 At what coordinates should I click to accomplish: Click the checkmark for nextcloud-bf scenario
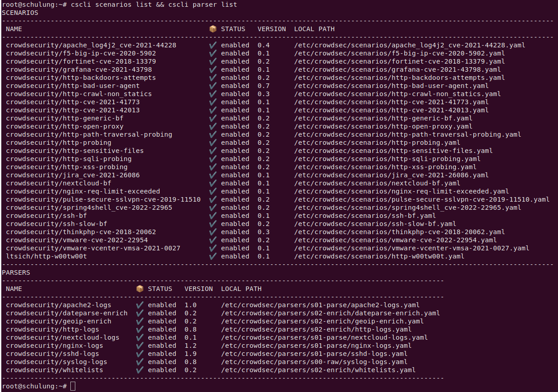(213, 183)
